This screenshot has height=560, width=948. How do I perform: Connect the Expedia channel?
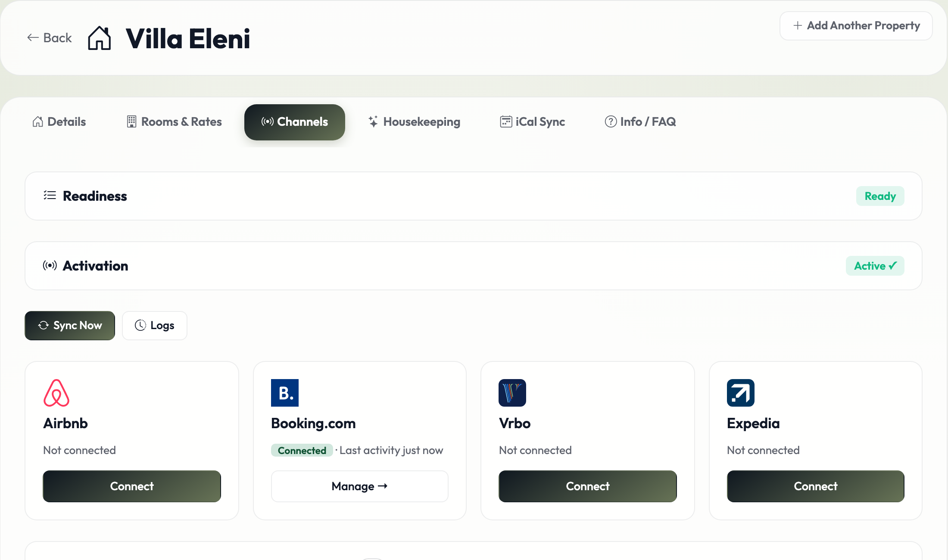(x=816, y=486)
